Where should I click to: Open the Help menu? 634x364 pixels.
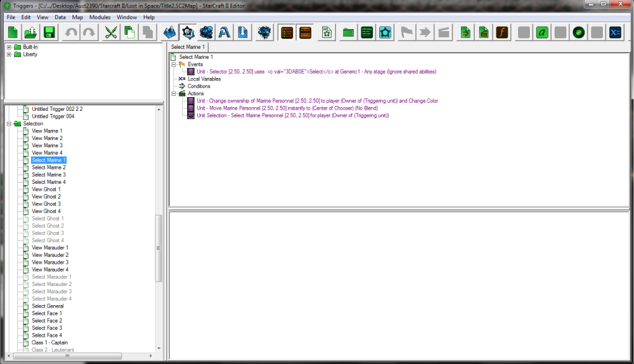[149, 17]
